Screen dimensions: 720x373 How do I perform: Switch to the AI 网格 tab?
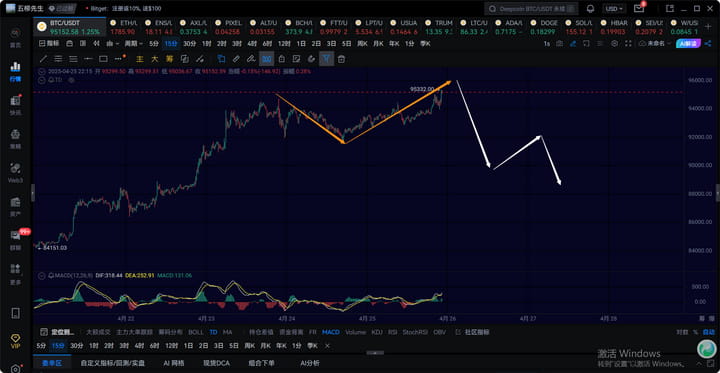click(174, 363)
